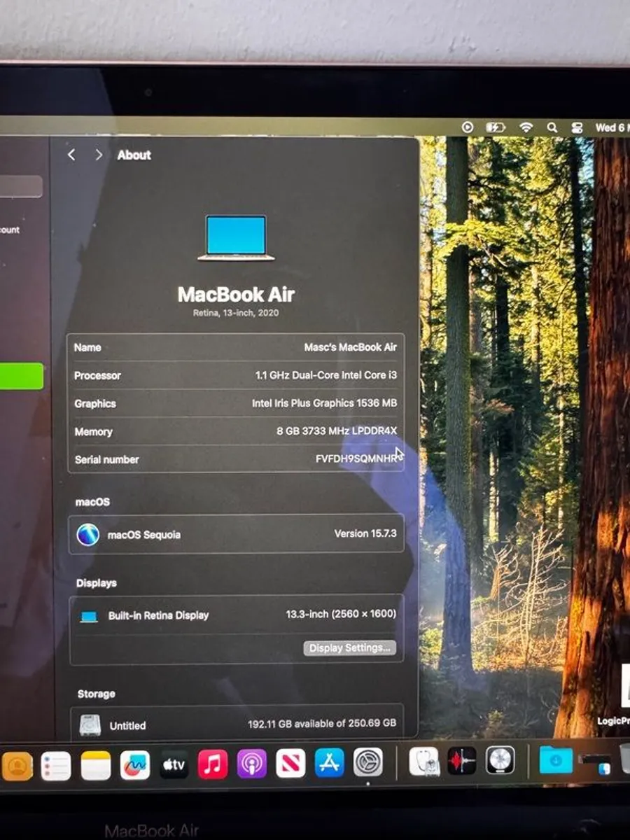
Task: Click the serial number value
Action: tap(356, 459)
